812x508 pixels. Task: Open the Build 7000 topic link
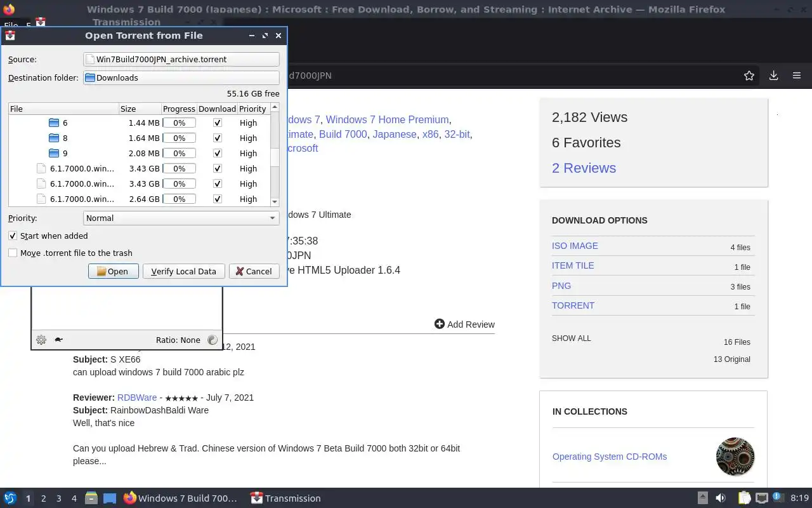[x=343, y=134]
